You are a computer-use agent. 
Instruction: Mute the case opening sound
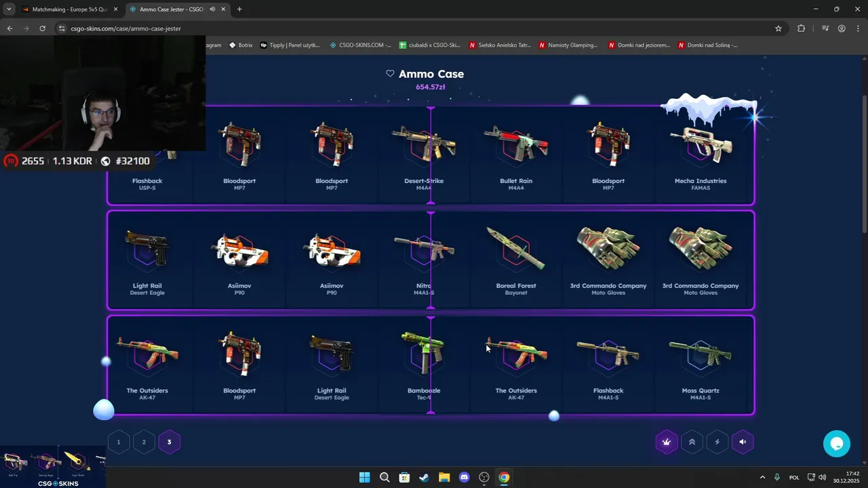point(743,442)
